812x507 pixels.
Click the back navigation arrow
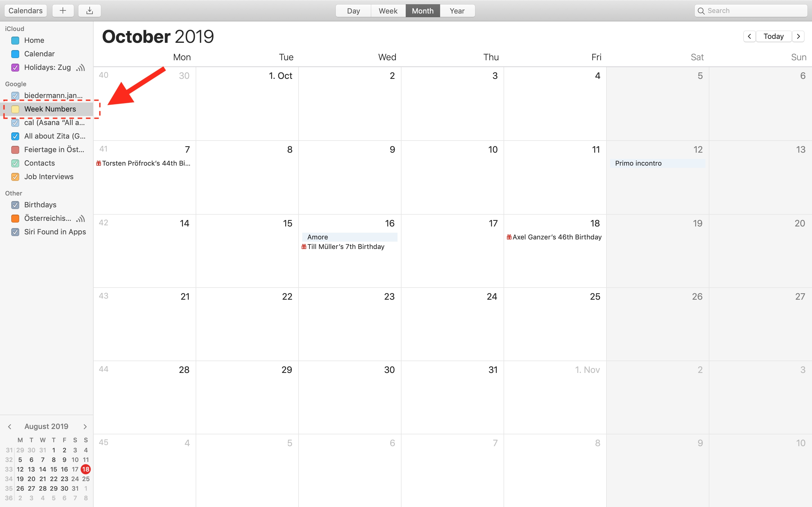pos(750,36)
